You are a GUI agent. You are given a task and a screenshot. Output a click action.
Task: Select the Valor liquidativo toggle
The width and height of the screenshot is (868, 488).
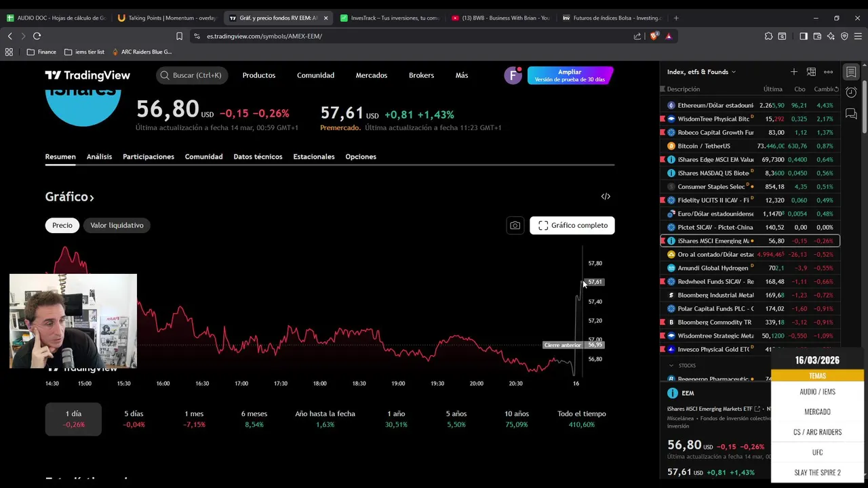click(x=117, y=225)
